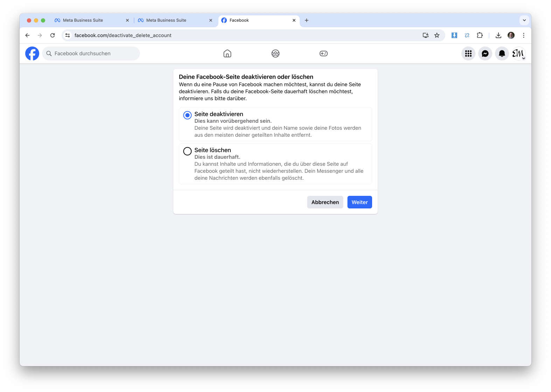551x392 pixels.
Task: Expand the account profile menu
Action: [518, 54]
